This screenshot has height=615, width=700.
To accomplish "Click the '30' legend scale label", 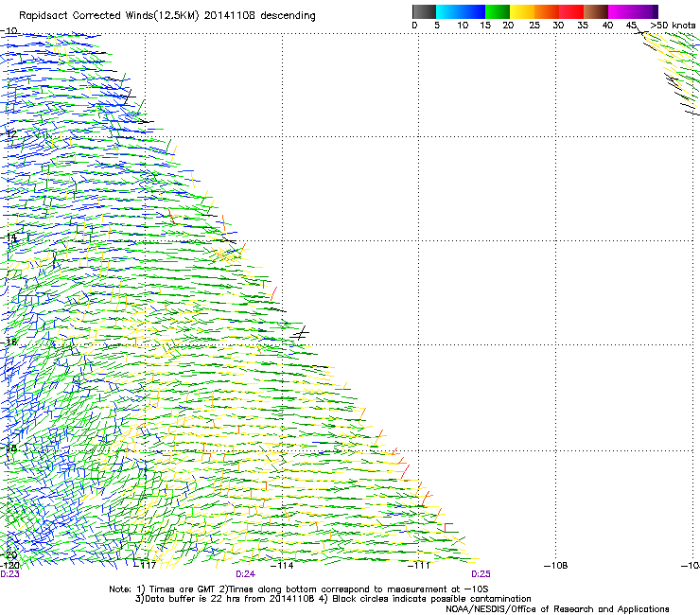I will 558,26.
